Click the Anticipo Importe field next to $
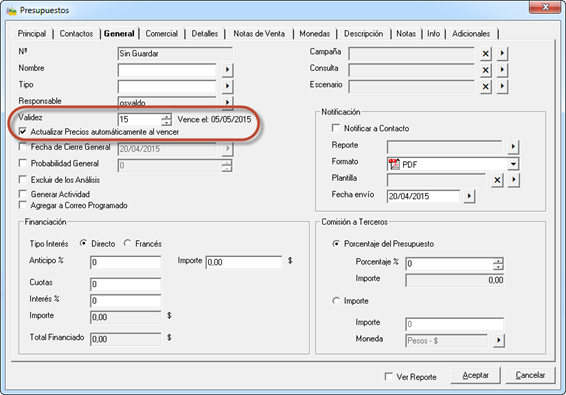 244,262
